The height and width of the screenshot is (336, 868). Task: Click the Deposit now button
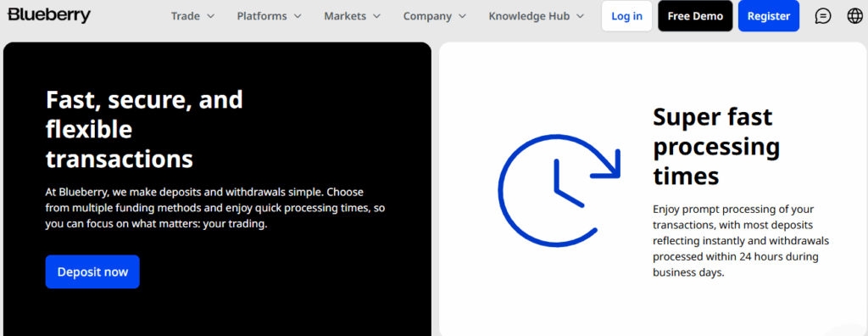(92, 272)
